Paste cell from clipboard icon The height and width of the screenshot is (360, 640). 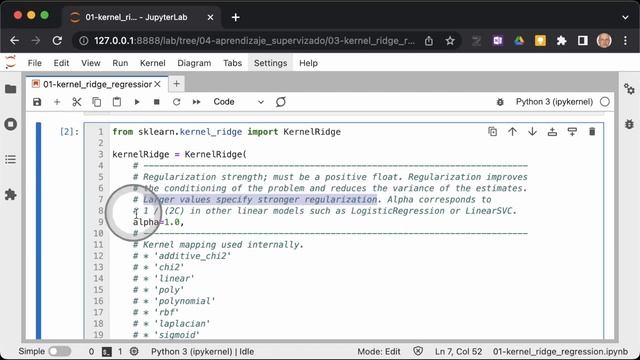[117, 102]
